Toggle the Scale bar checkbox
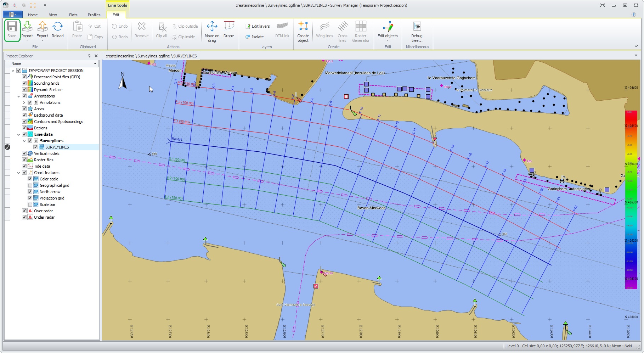 [30, 204]
